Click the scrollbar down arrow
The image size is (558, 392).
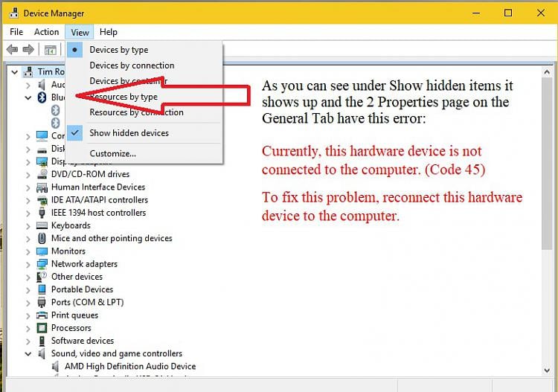click(547, 370)
